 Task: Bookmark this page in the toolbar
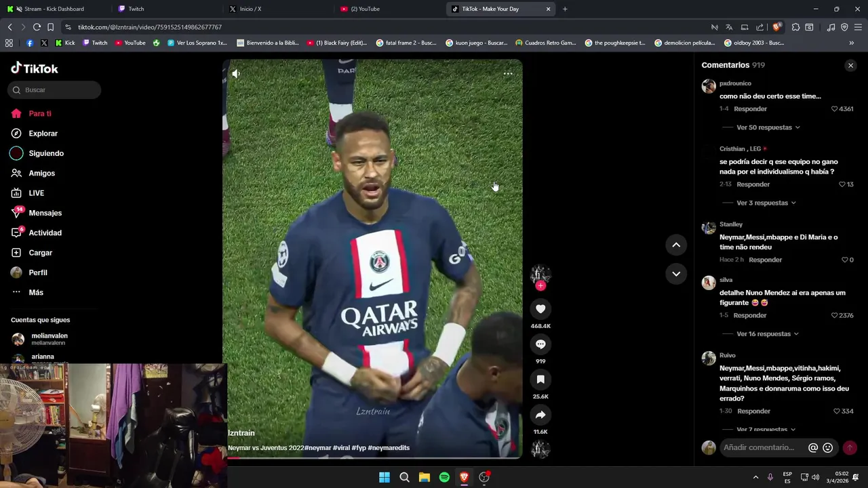click(50, 27)
